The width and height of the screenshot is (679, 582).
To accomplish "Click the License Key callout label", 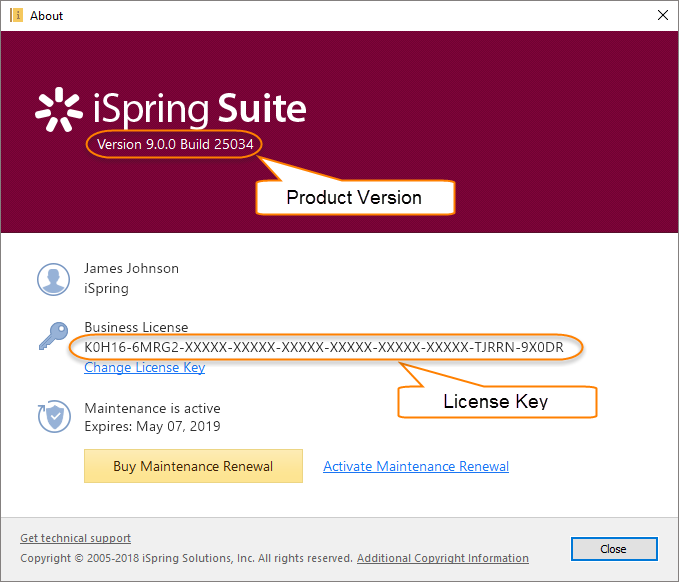I will [496, 401].
